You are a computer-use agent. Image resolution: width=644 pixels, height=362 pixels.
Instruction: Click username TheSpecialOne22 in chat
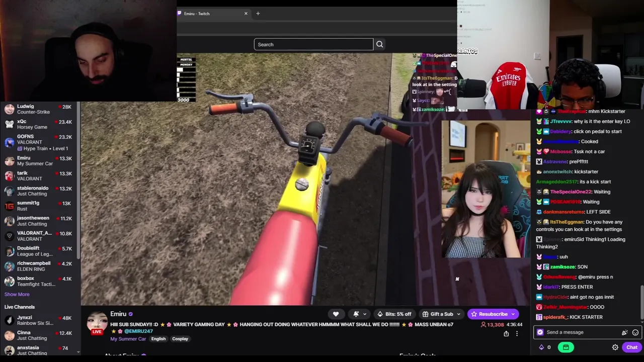[570, 192]
